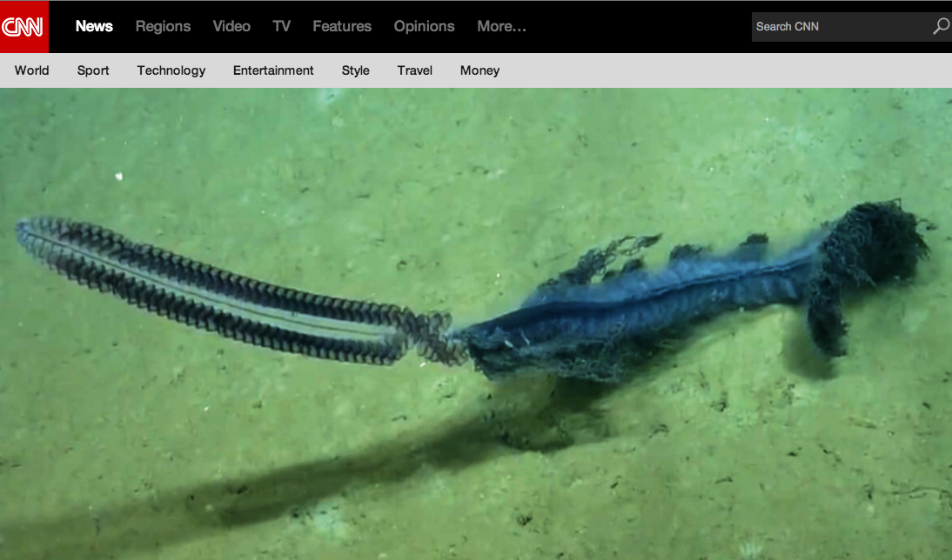Open the Opinions section

(424, 26)
